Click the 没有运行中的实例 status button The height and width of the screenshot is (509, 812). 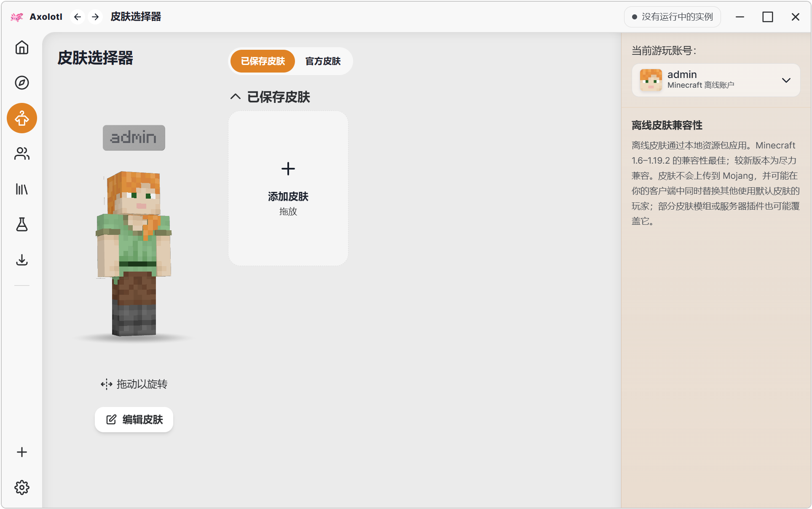(x=673, y=17)
